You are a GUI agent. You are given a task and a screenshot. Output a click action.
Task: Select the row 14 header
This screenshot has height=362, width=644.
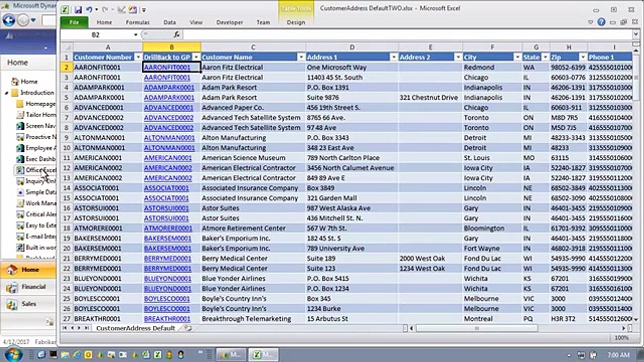(x=66, y=188)
